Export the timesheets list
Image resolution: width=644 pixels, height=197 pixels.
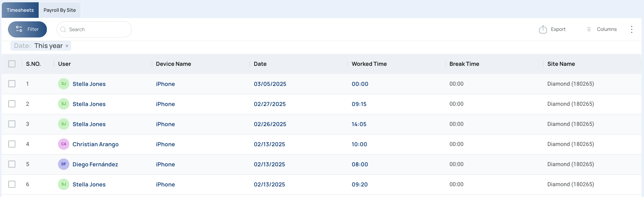click(x=552, y=29)
